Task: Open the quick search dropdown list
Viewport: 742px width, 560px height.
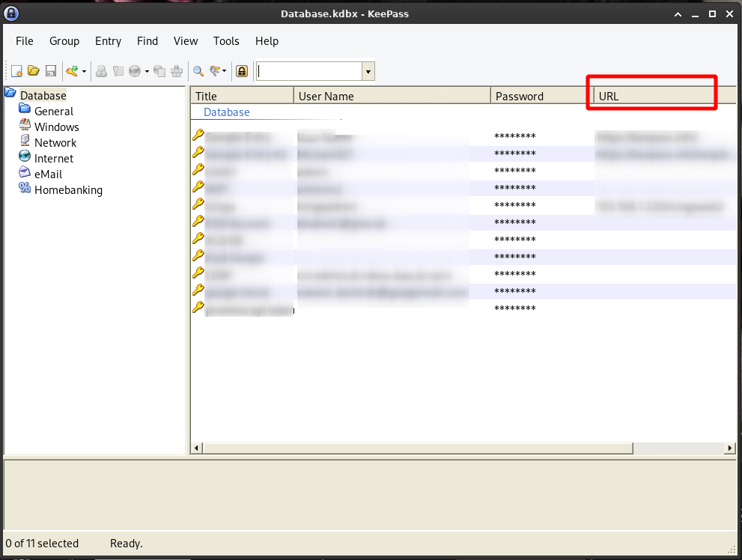Action: pos(368,71)
